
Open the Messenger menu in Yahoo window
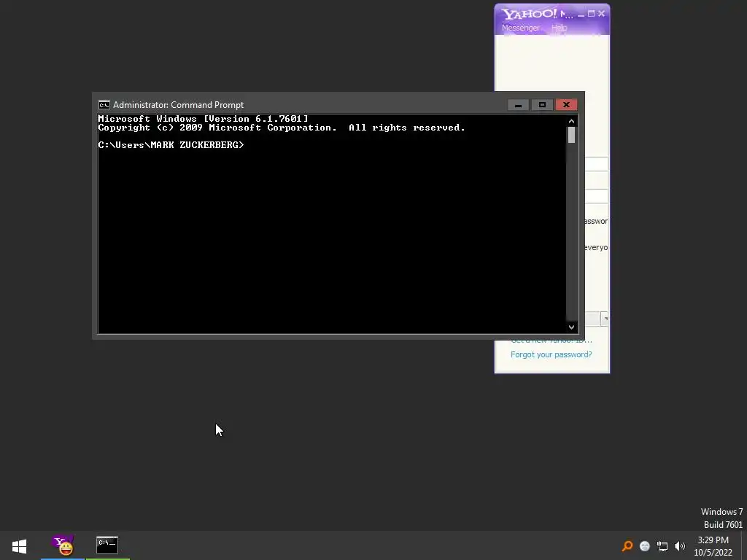520,28
